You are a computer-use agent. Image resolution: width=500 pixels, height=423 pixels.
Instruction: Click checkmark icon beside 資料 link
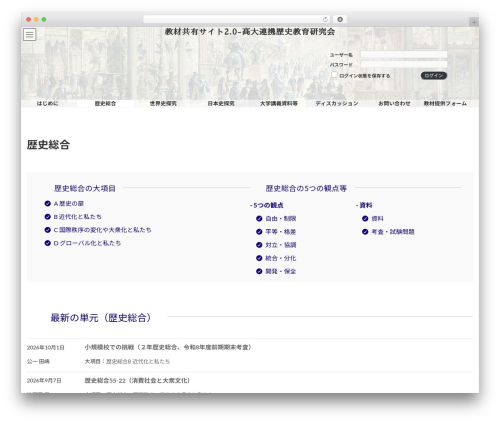coord(365,219)
